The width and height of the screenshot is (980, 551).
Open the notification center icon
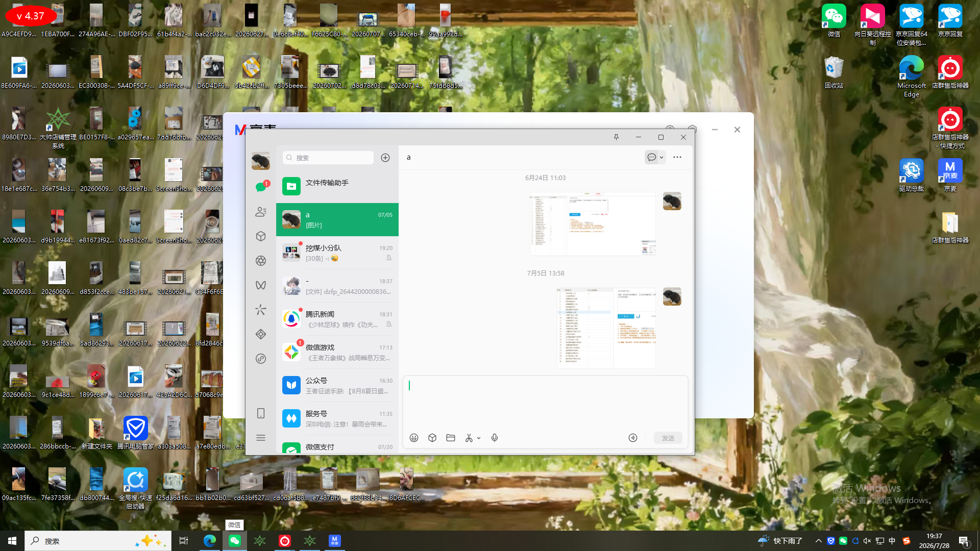tap(964, 541)
